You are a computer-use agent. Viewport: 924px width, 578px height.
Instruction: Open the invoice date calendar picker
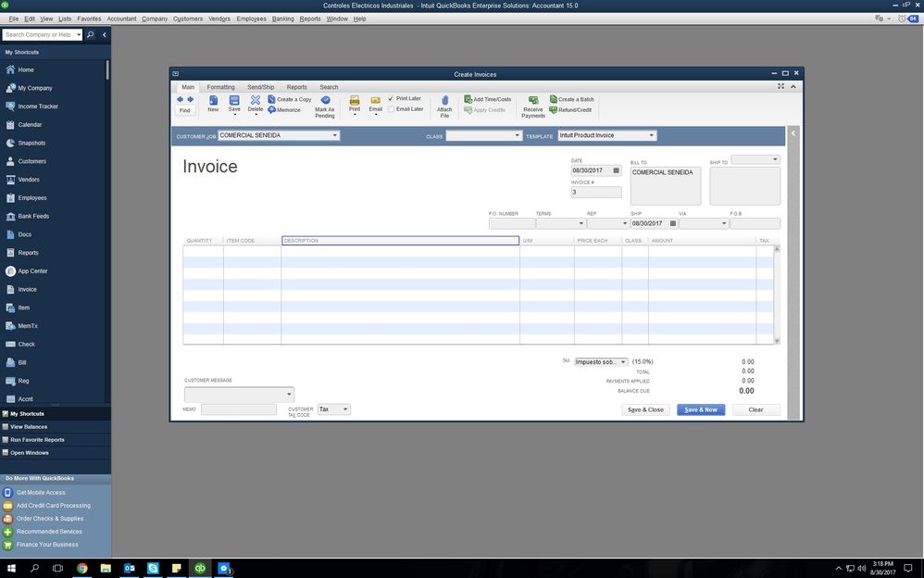coord(617,170)
